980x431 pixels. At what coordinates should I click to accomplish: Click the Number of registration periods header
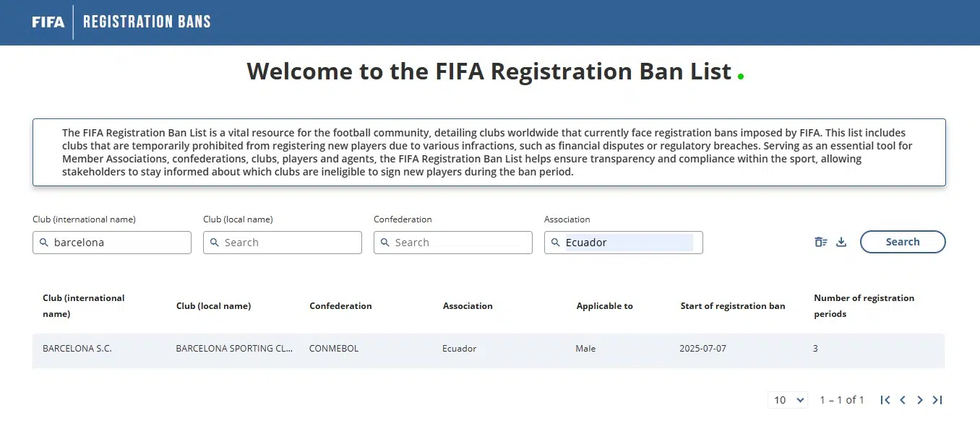click(864, 306)
